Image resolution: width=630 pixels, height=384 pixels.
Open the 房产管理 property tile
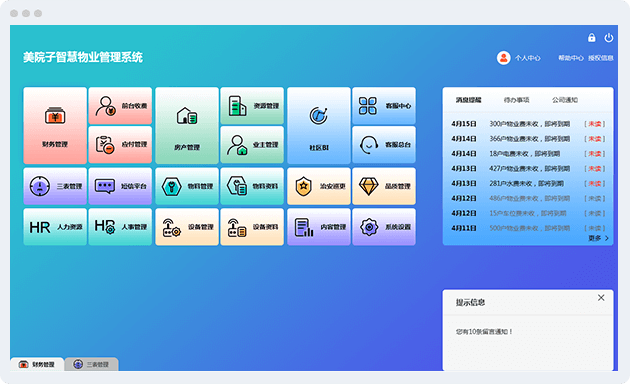[x=187, y=125]
